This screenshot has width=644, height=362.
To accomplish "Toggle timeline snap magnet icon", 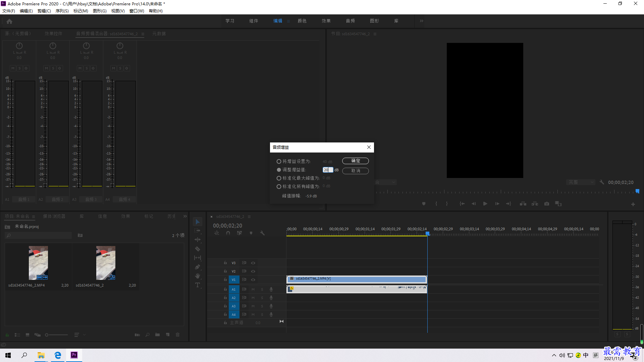I will 228,233.
